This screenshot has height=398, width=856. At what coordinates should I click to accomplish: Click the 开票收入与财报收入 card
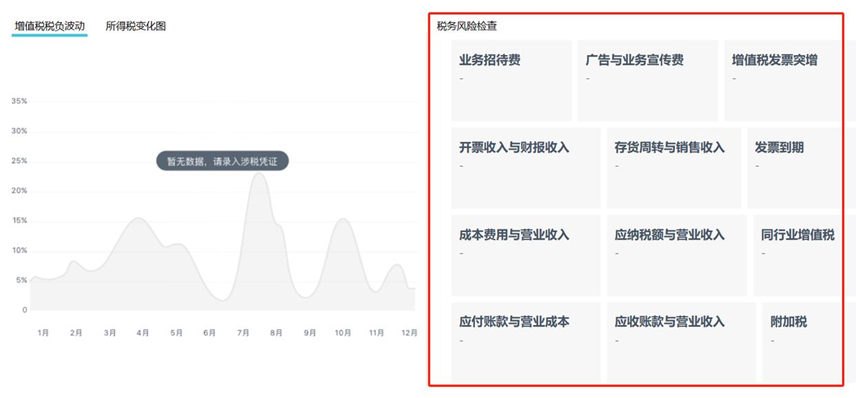click(x=526, y=168)
